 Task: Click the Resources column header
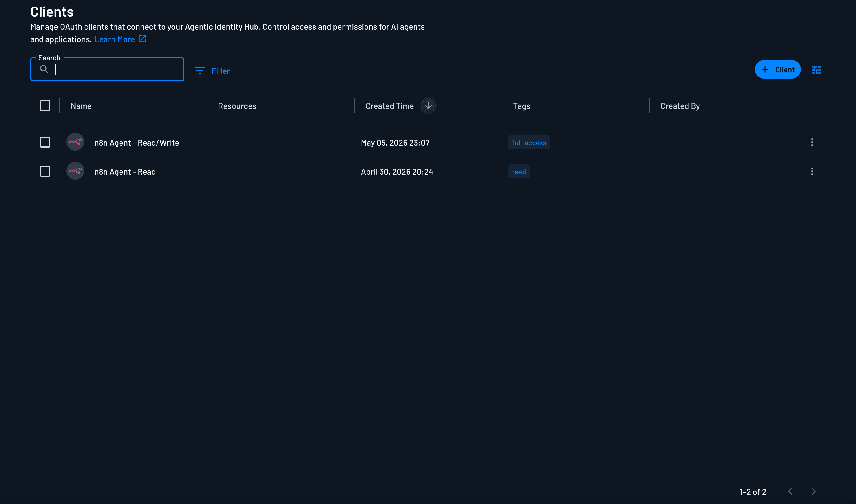coord(237,106)
